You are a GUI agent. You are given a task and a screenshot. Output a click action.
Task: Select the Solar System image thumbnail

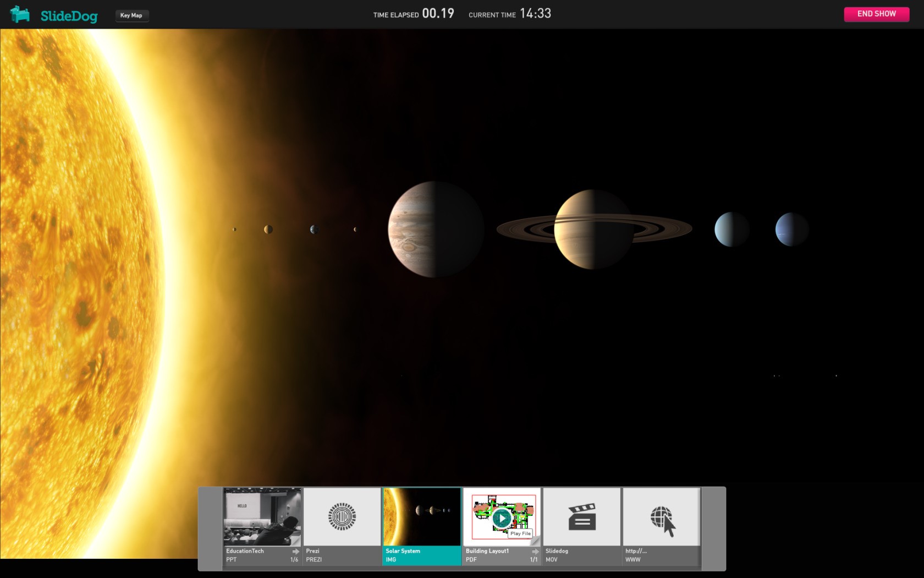click(422, 516)
